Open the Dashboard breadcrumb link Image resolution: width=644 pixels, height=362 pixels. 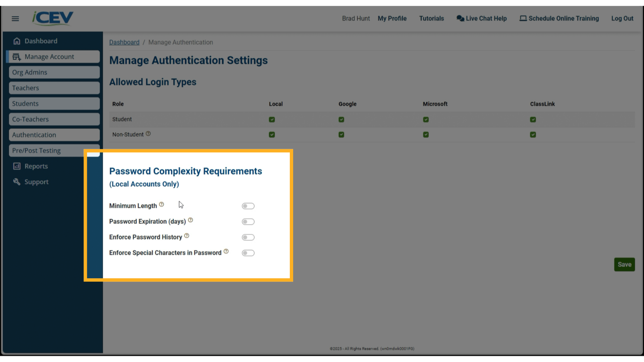124,42
